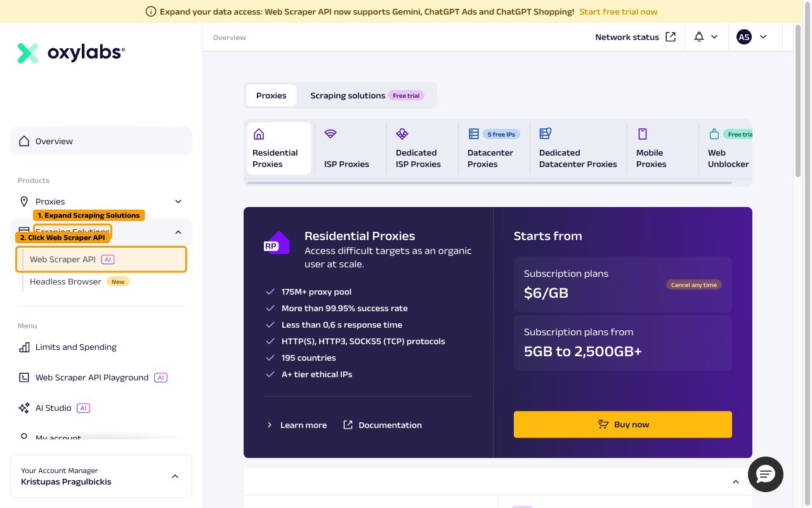812x508 pixels.
Task: Expand Learn more chevron in the card
Action: [x=270, y=425]
